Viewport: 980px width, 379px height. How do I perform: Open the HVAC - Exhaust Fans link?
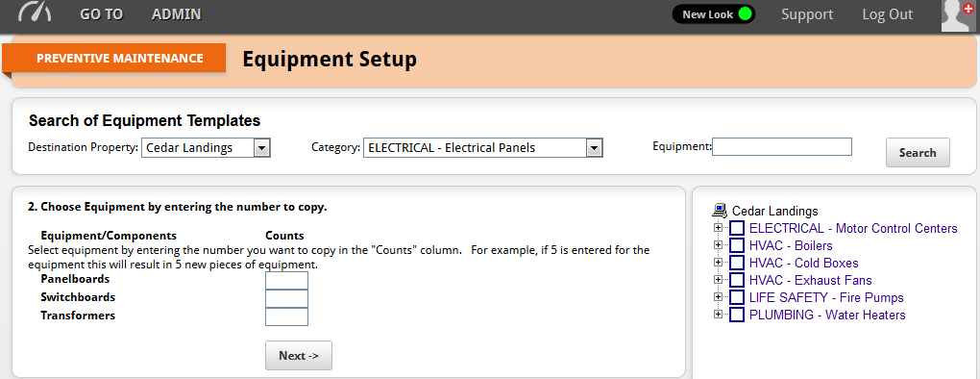coord(811,280)
